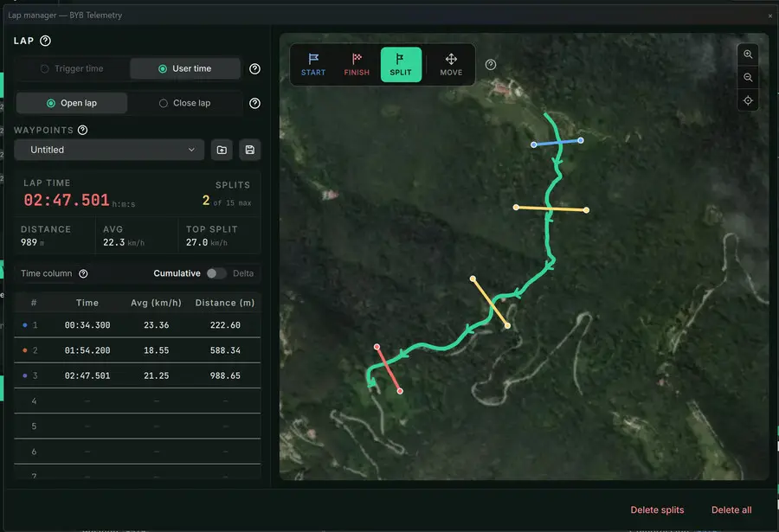Close the Lap manager window
This screenshot has width=779, height=532.
tap(770, 16)
